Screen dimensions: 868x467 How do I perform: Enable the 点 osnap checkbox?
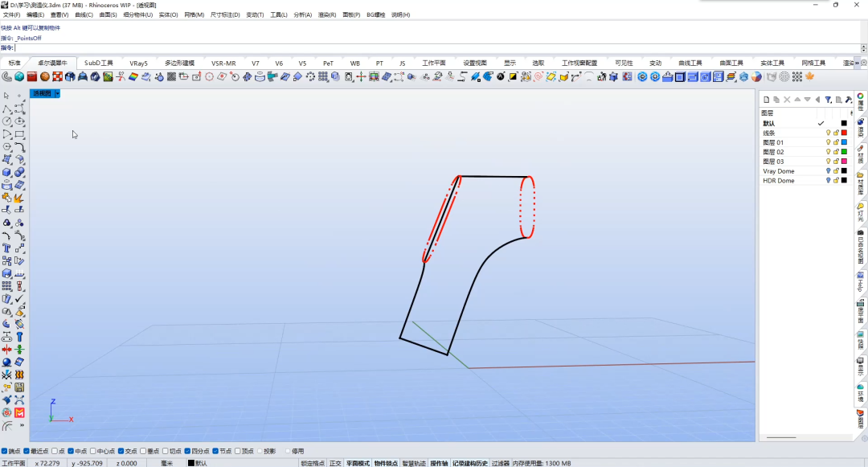(55, 451)
